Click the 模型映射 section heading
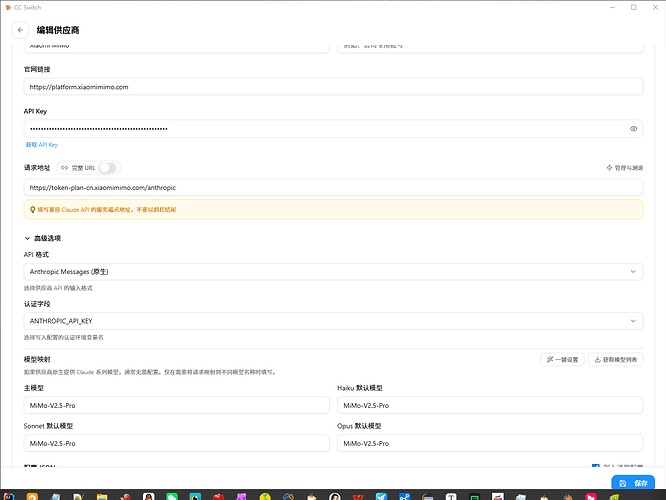The width and height of the screenshot is (666, 500). pos(37,359)
